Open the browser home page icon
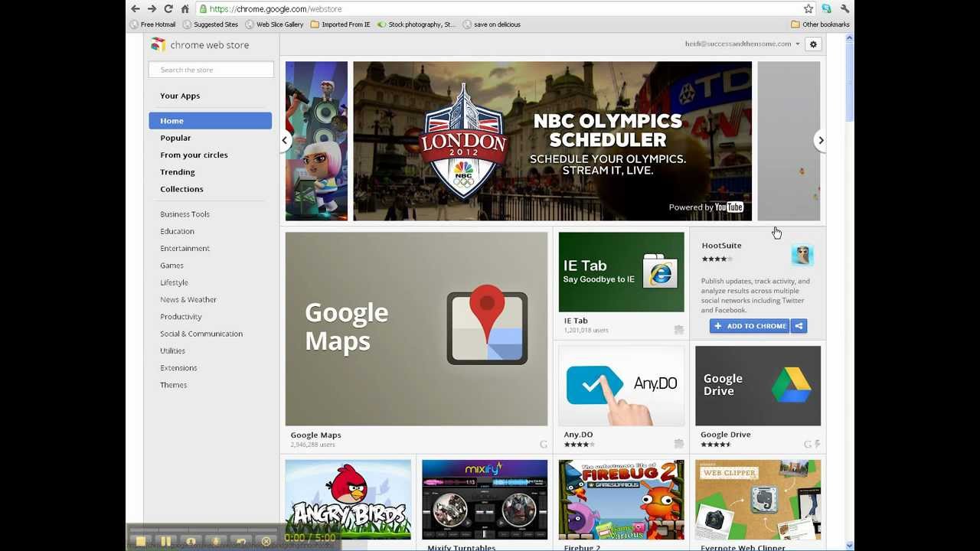Screen dimensions: 980x551 tap(185, 8)
